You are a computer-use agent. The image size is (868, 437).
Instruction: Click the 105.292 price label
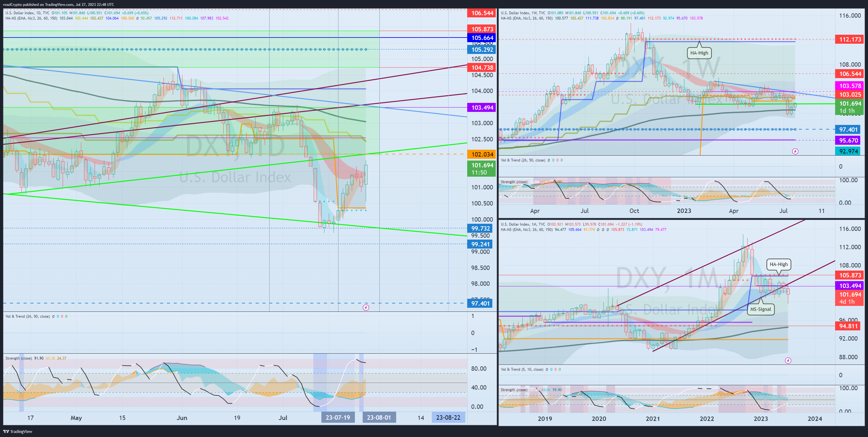481,50
